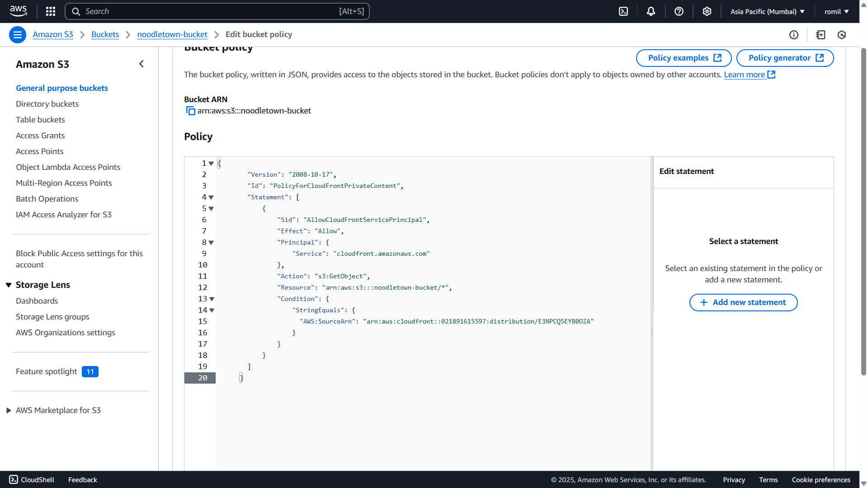The width and height of the screenshot is (868, 488).
Task: Open settings gear in top bar
Action: [707, 11]
